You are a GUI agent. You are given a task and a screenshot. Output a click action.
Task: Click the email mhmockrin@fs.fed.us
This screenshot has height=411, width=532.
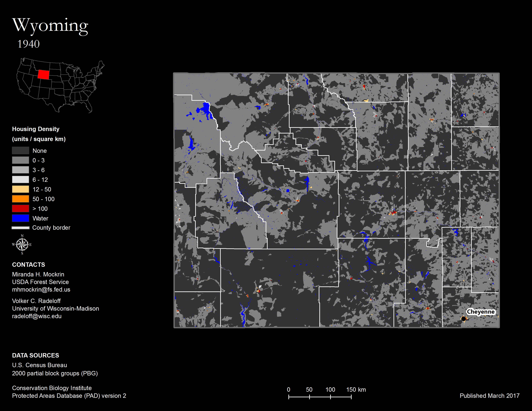[x=41, y=289]
